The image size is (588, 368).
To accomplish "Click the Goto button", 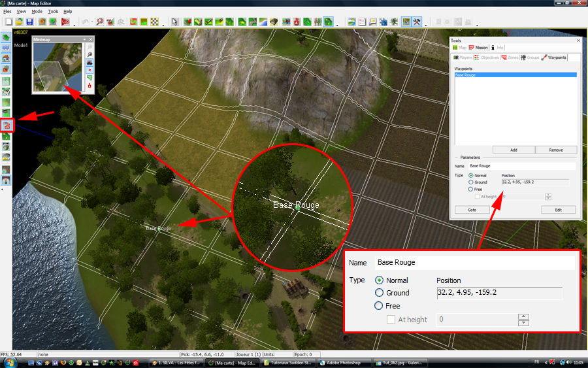I will tap(472, 210).
